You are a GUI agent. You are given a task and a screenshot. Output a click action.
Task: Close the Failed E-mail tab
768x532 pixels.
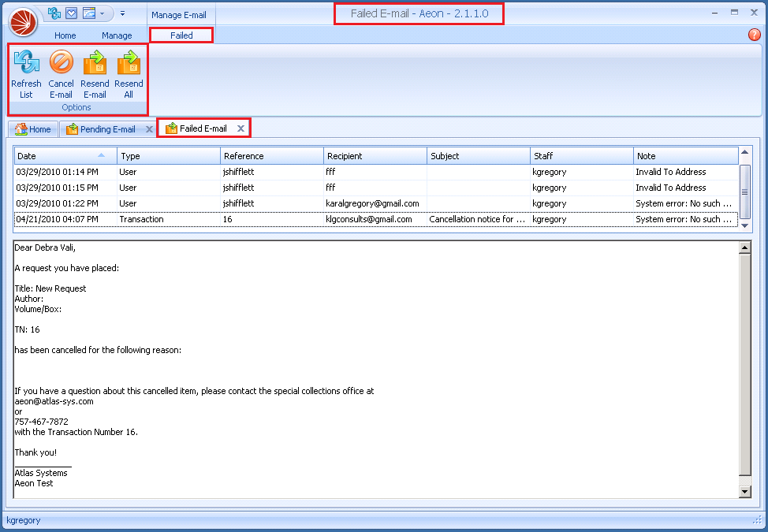[240, 128]
